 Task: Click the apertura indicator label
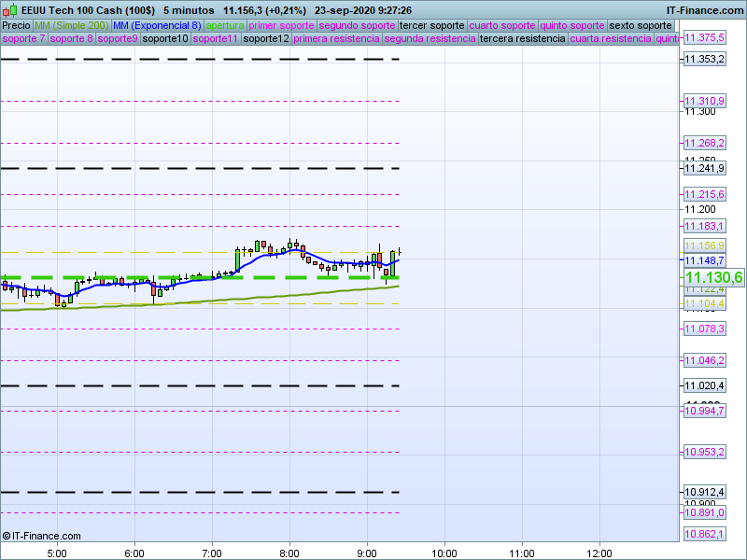point(225,25)
